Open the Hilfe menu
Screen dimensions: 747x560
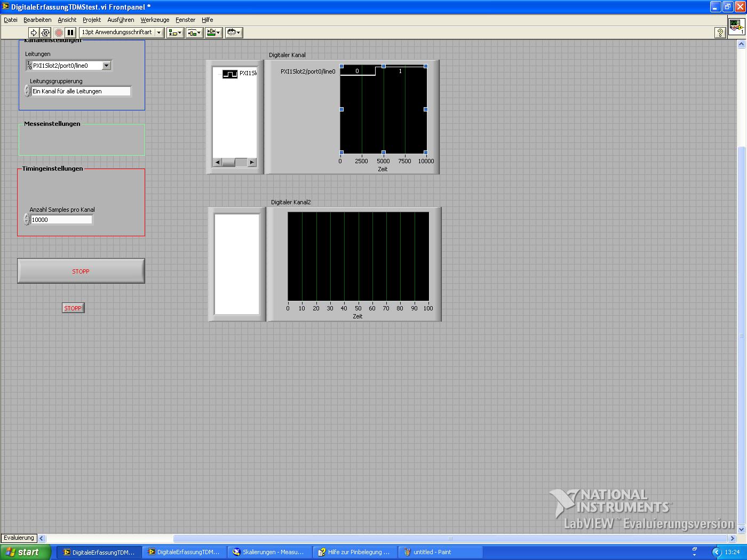point(207,20)
